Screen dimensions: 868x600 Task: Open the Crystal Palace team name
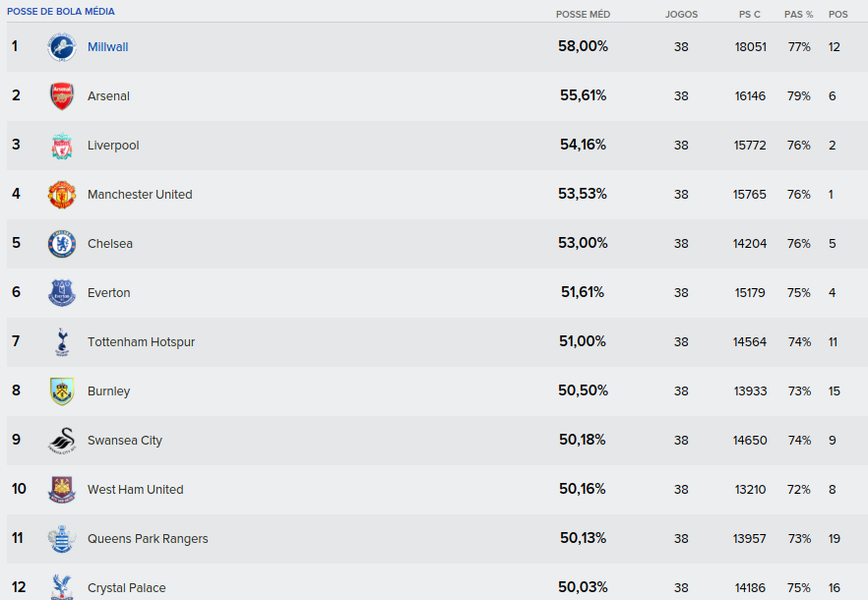pos(126,588)
